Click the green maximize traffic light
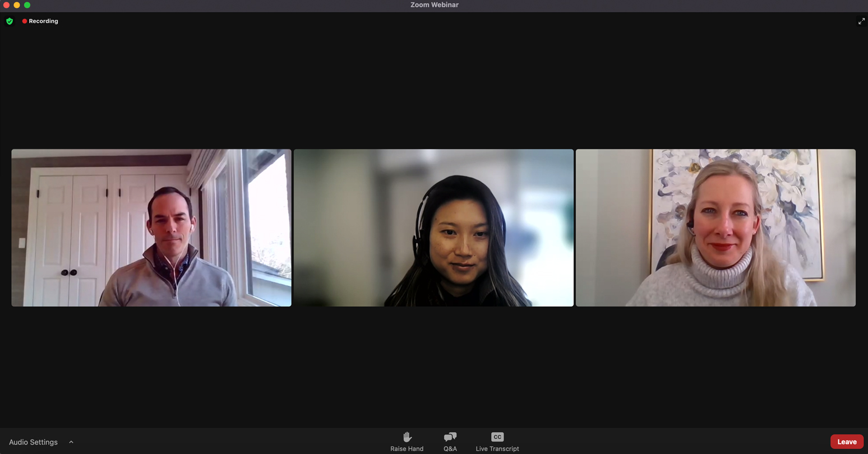Viewport: 868px width, 454px height. pos(26,4)
